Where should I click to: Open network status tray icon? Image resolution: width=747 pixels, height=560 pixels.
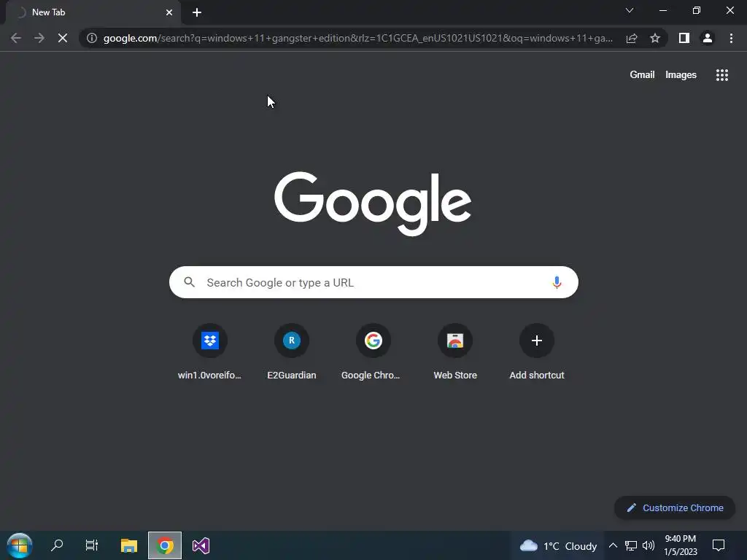[x=631, y=545]
